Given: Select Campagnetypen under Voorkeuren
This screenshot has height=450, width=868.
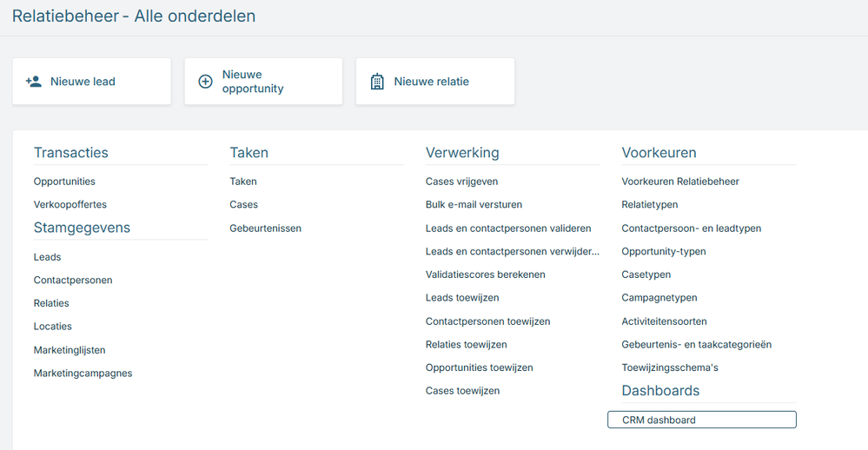Looking at the screenshot, I should pyautogui.click(x=659, y=298).
